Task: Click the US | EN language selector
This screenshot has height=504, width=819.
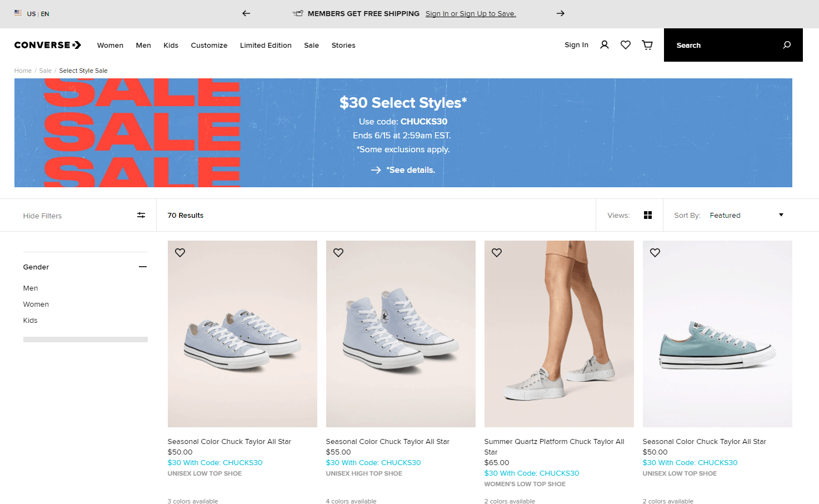Action: tap(38, 14)
